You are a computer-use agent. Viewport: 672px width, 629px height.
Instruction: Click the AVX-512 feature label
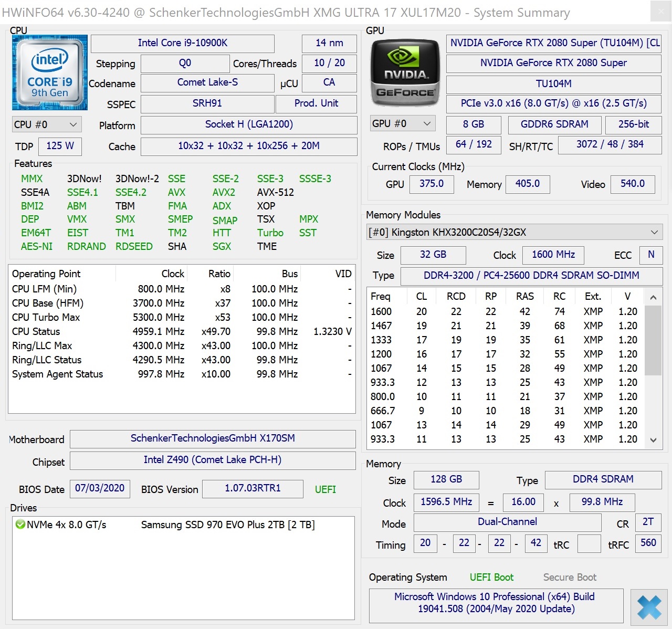coord(275,193)
